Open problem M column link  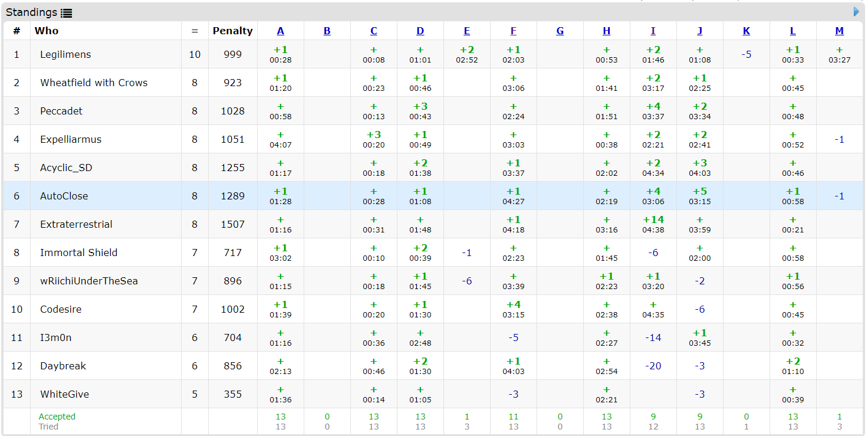tap(839, 31)
